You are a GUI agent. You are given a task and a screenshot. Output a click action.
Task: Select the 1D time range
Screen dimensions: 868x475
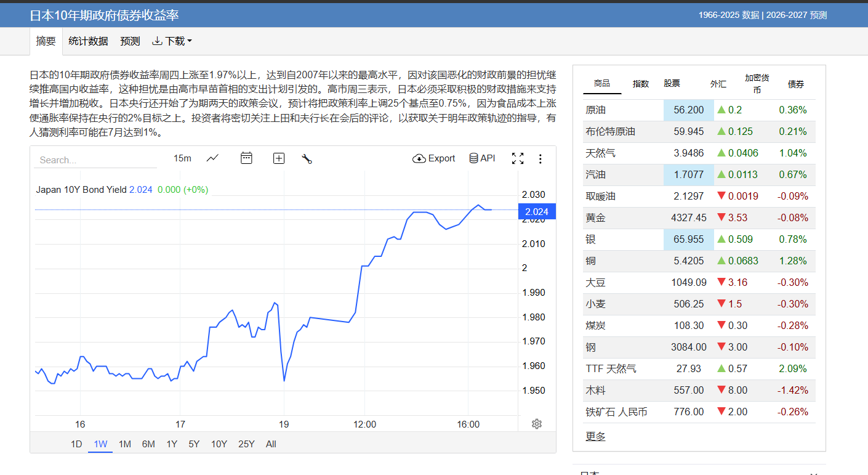(x=76, y=444)
